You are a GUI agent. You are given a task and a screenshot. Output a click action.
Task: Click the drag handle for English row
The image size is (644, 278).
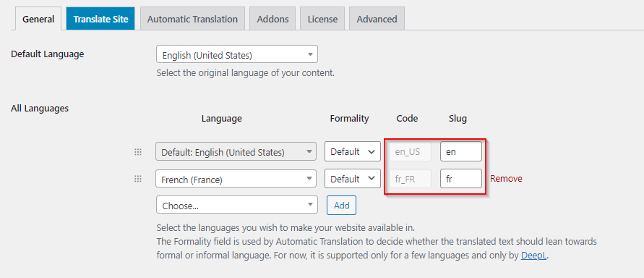tap(138, 152)
